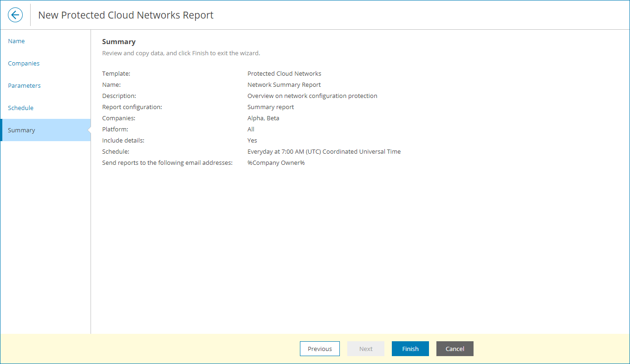Click the Previous button
Screen dimensions: 630x364
319,349
